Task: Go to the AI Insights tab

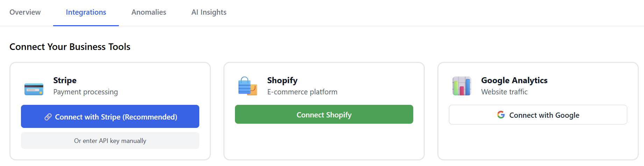Action: point(209,12)
